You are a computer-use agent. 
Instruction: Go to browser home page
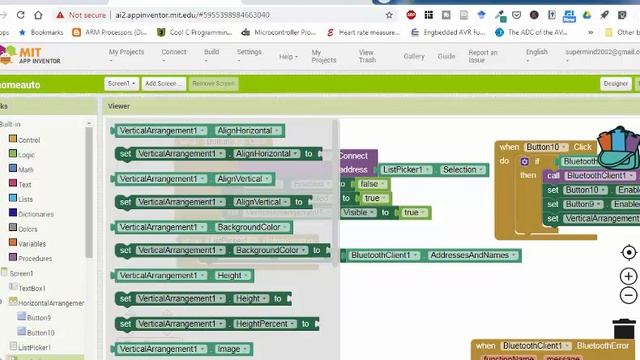point(38,15)
